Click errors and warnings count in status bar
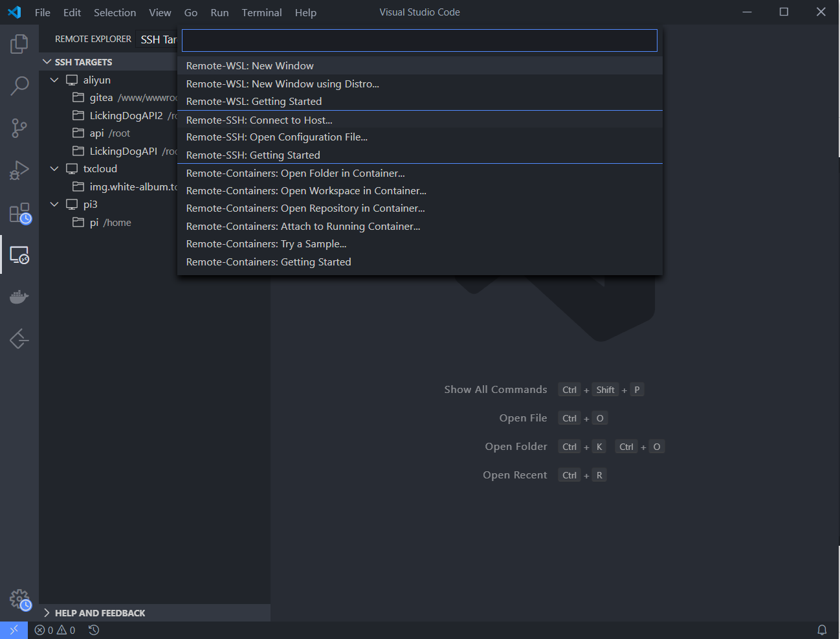 pyautogui.click(x=55, y=630)
